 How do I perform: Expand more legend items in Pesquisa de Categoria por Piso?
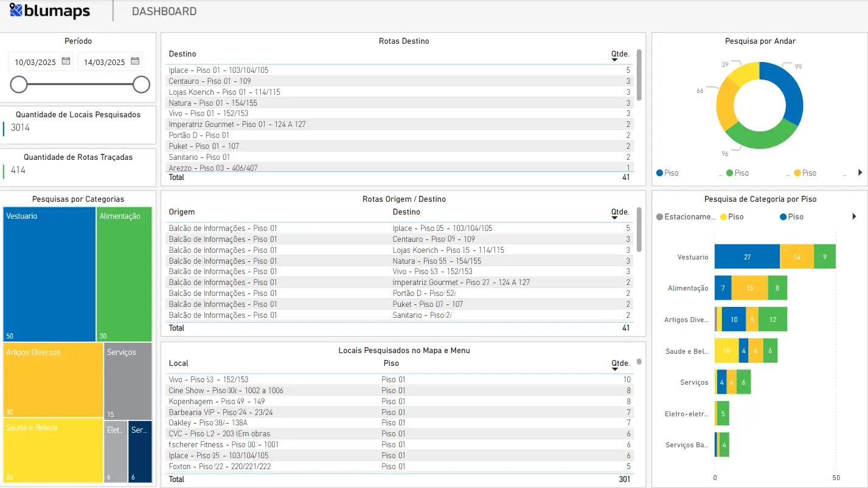tap(854, 217)
